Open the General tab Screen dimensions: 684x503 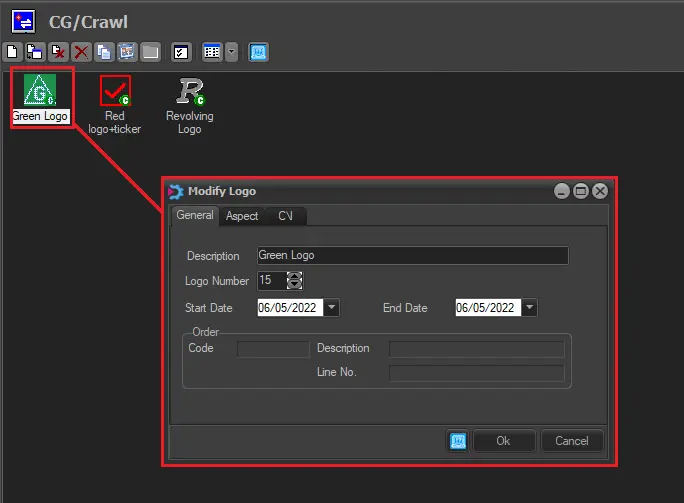pyautogui.click(x=195, y=215)
